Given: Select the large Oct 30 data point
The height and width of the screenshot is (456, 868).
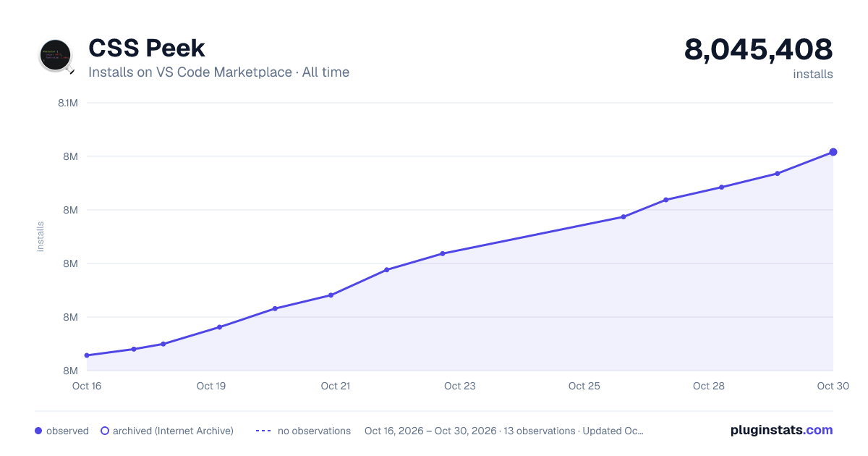Looking at the screenshot, I should pyautogui.click(x=833, y=152).
